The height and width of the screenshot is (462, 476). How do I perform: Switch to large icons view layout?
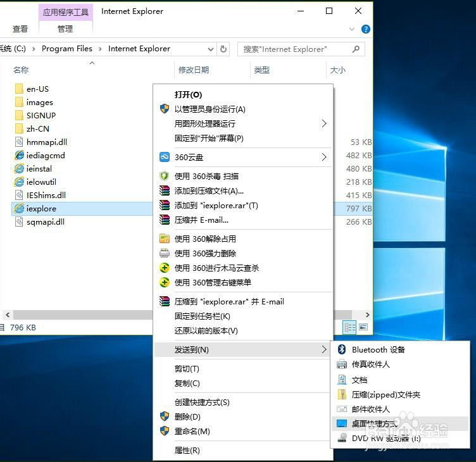(363, 327)
